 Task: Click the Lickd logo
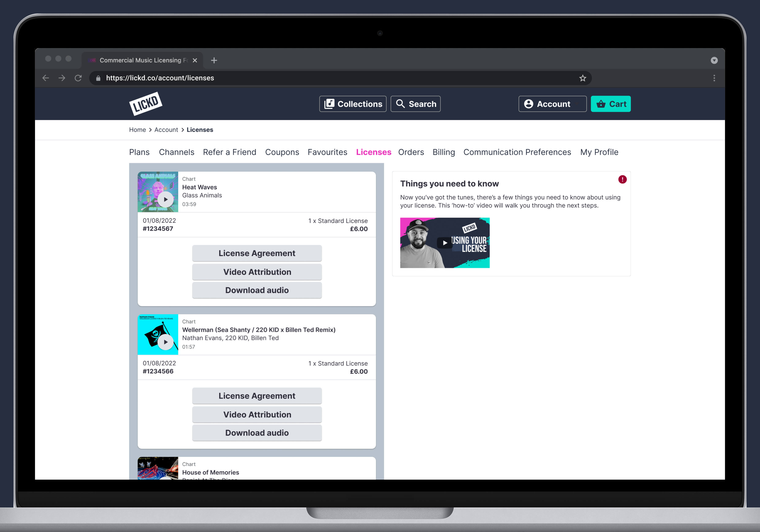(x=146, y=103)
